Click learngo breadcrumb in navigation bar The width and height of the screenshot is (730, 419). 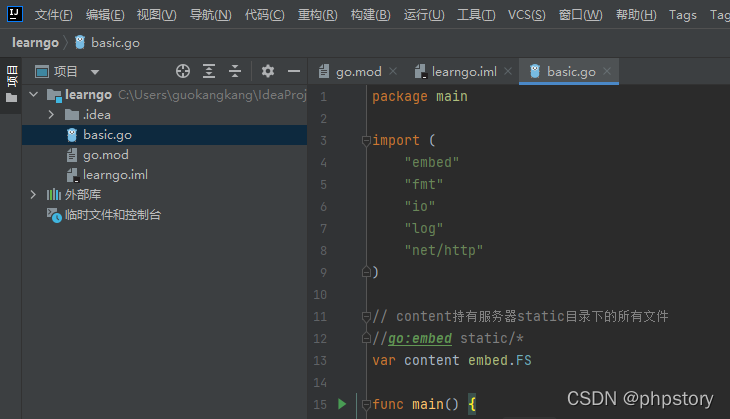(x=35, y=43)
